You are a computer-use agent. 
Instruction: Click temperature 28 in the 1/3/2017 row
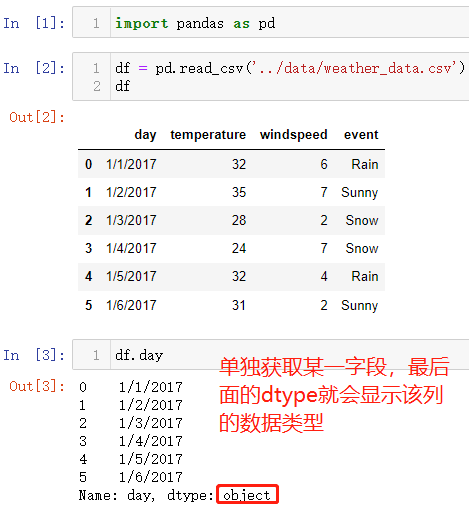239,220
